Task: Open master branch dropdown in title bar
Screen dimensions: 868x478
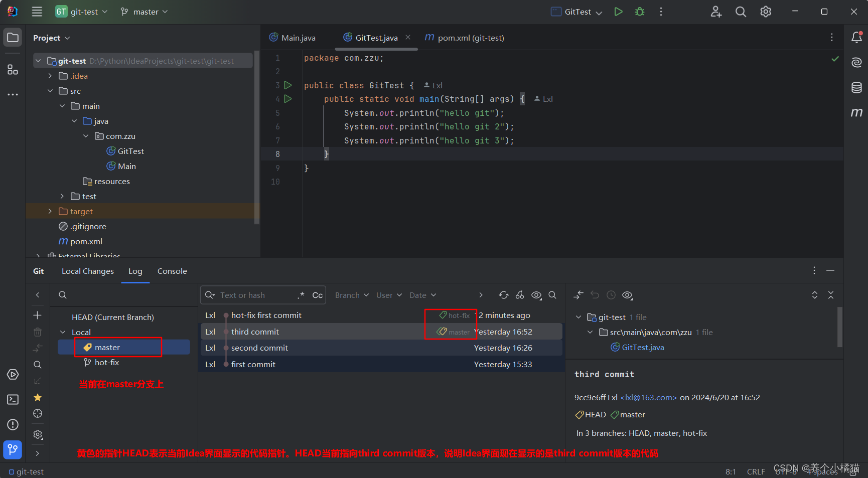Action: [144, 12]
